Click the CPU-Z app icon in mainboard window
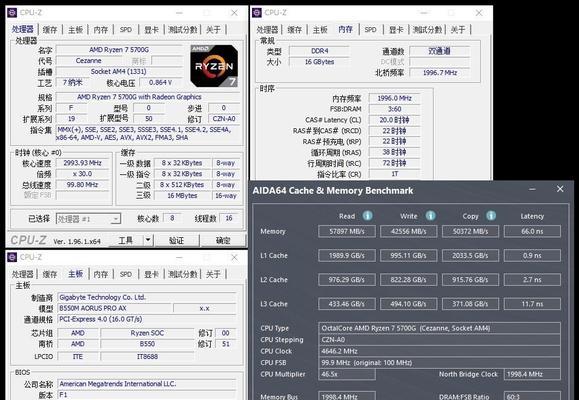Screen dimensions: 579x400 click(12, 257)
